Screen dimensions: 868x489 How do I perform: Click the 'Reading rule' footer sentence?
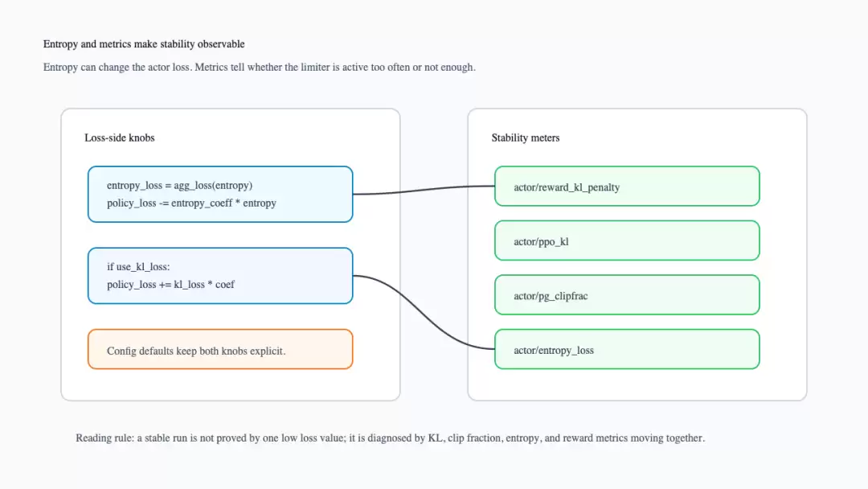tap(391, 438)
